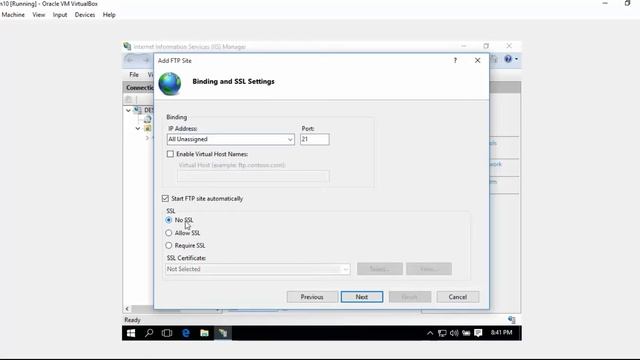Open volume control tray icon
The width and height of the screenshot is (640, 360).
pos(454,333)
